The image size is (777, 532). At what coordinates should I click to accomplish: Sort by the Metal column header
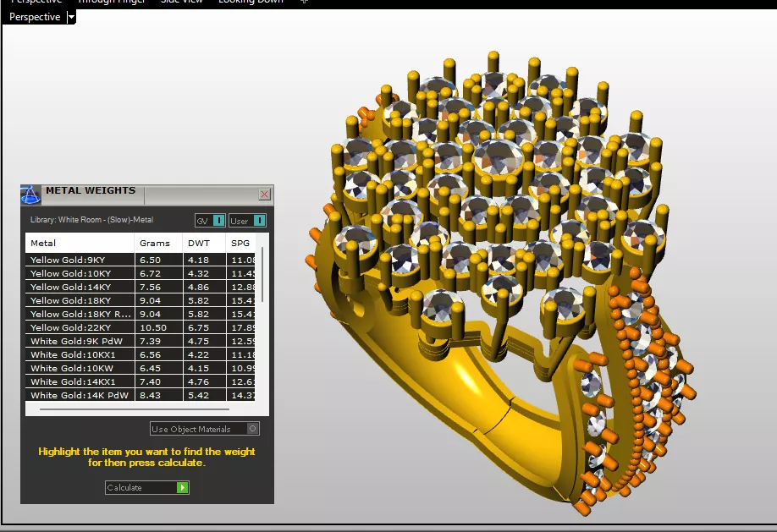pos(80,244)
